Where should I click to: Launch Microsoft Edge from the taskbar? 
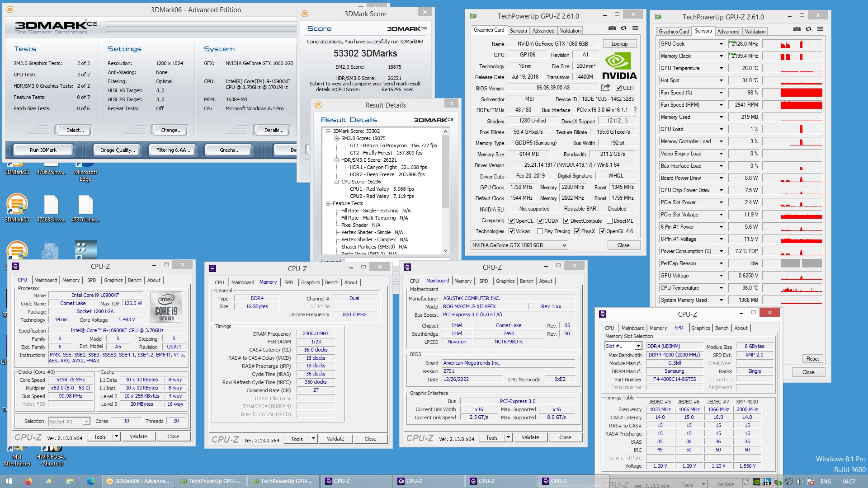pyautogui.click(x=90, y=481)
